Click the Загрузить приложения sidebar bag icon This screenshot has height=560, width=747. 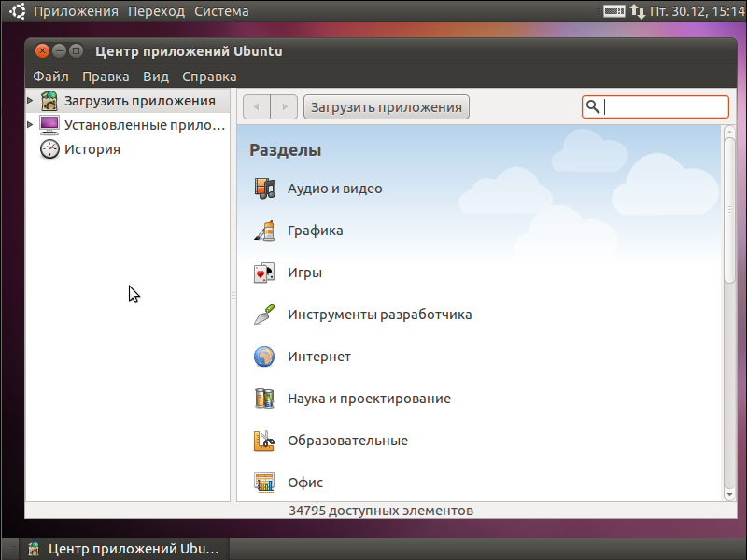(49, 101)
